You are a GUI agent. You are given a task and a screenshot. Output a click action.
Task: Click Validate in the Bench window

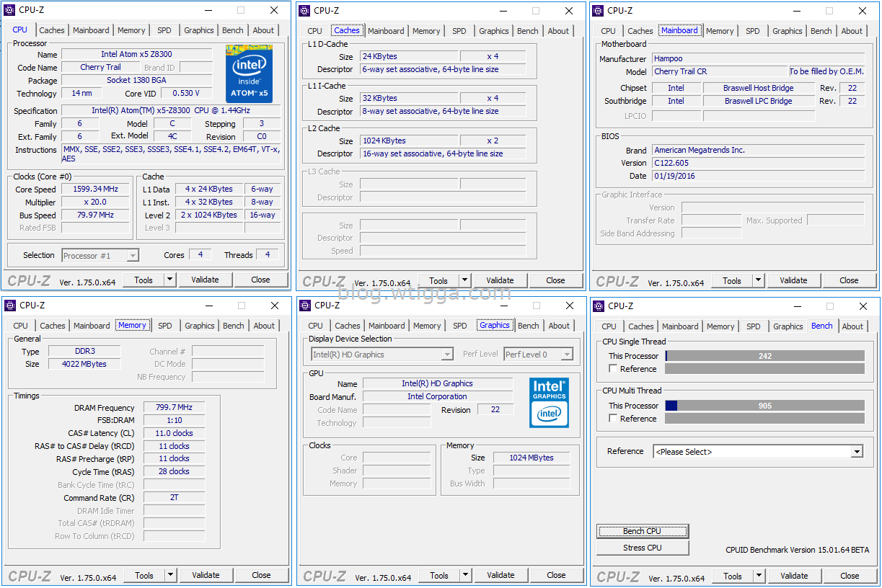[x=794, y=576]
